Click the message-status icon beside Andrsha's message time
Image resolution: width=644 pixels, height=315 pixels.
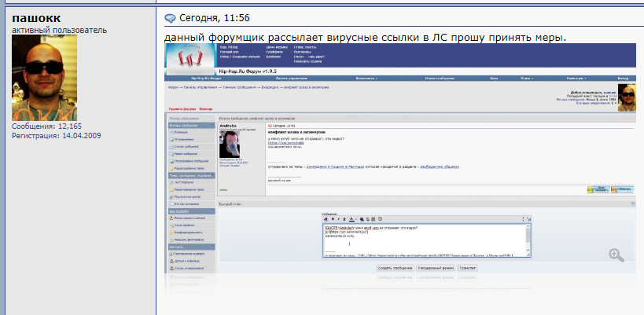tap(270, 126)
